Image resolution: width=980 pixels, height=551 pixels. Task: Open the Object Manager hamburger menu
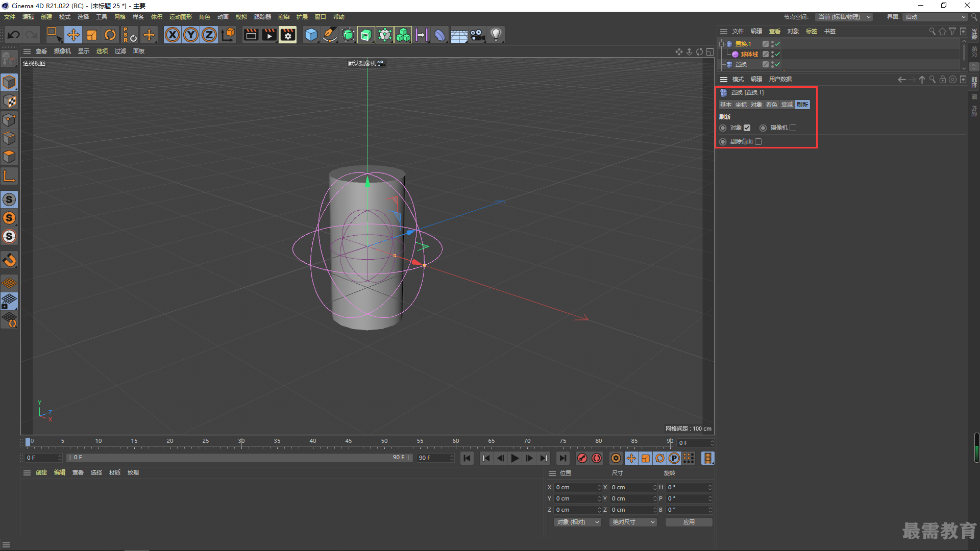(x=724, y=31)
